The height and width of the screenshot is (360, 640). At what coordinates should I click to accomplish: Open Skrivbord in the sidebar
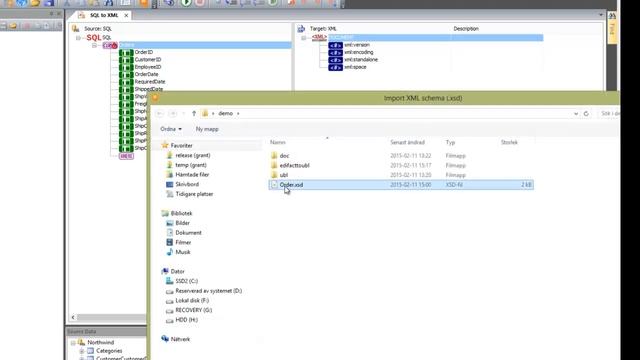click(187, 184)
